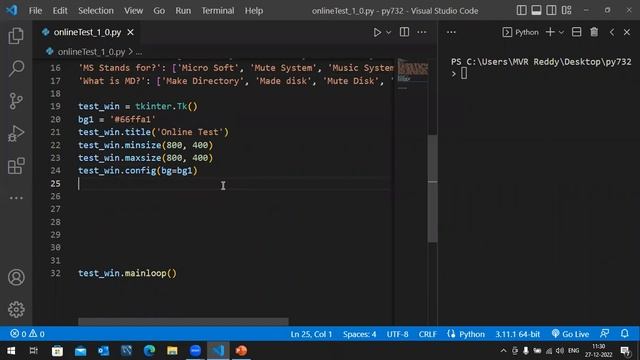Open the Terminal menu
This screenshot has height=360, width=640.
(x=218, y=11)
